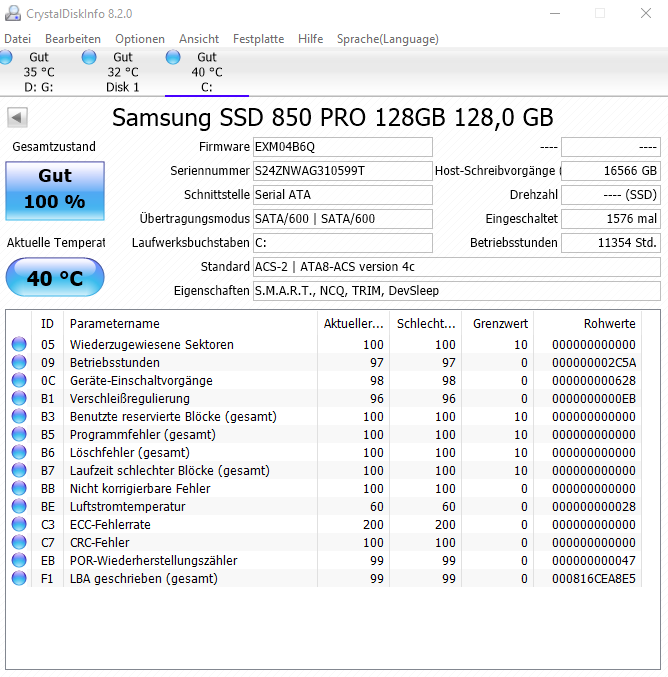Select the C: disk tab
Screen dimensions: 668x677
coord(207,72)
